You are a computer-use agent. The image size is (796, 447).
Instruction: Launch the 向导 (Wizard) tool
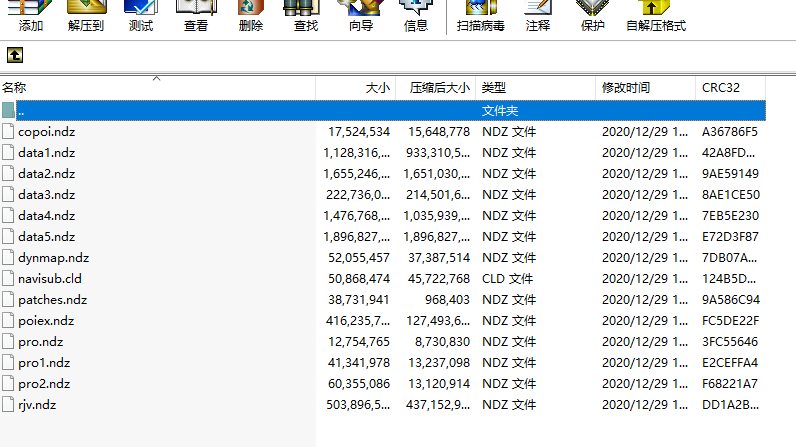361,16
